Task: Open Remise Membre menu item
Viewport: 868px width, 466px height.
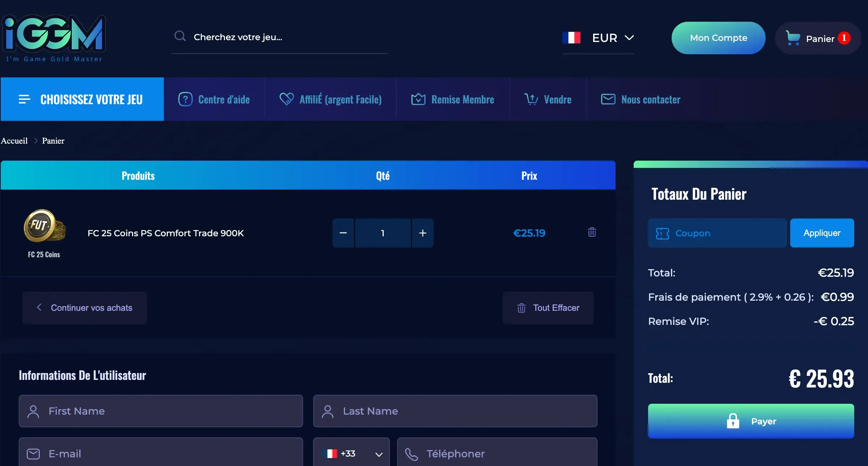Action: pyautogui.click(x=453, y=99)
